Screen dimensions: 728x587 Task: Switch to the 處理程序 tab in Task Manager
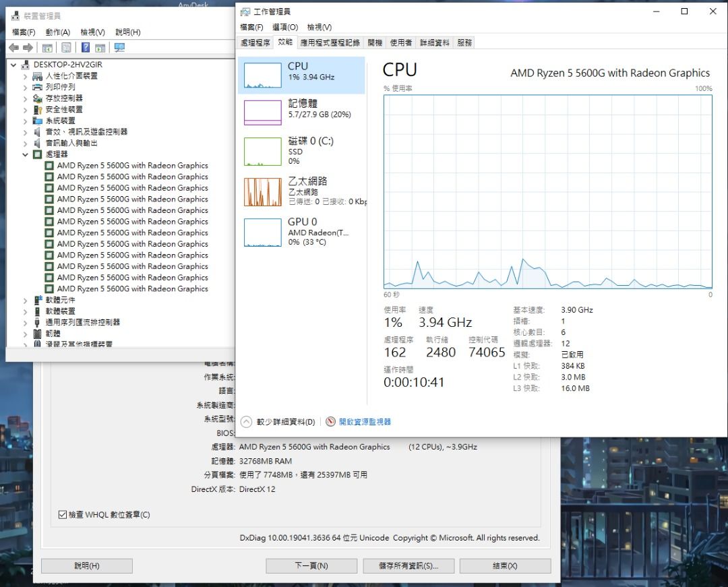tap(255, 42)
